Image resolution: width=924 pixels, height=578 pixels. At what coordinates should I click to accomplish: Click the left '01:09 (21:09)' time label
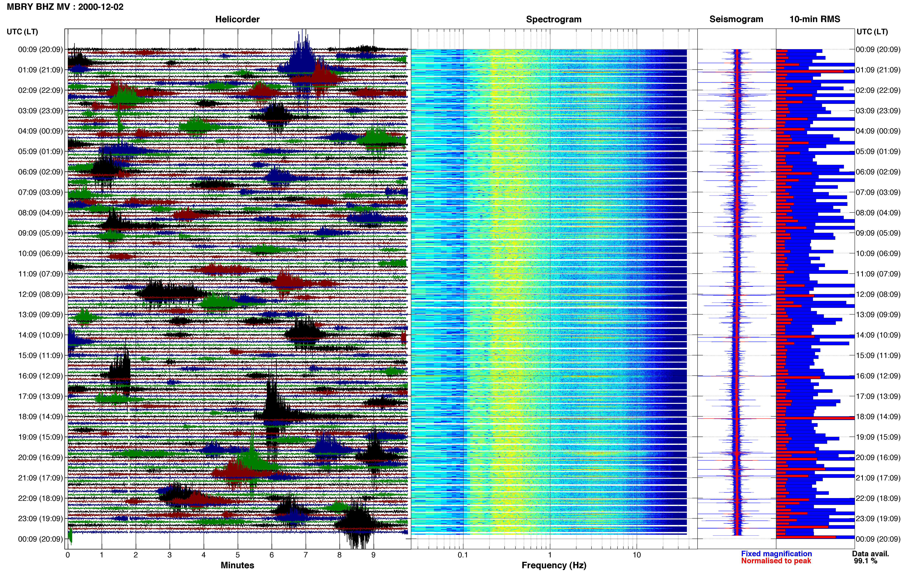coord(40,70)
